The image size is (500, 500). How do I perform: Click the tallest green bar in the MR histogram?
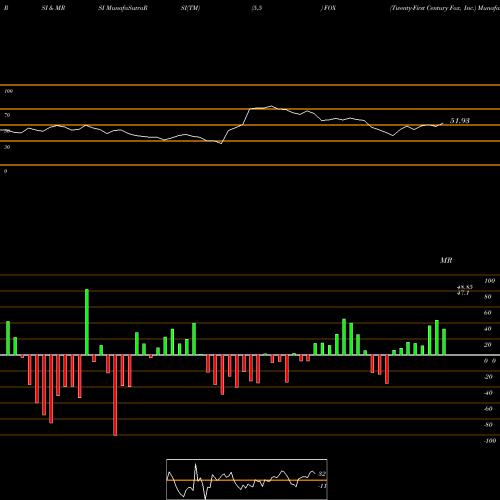(x=87, y=322)
